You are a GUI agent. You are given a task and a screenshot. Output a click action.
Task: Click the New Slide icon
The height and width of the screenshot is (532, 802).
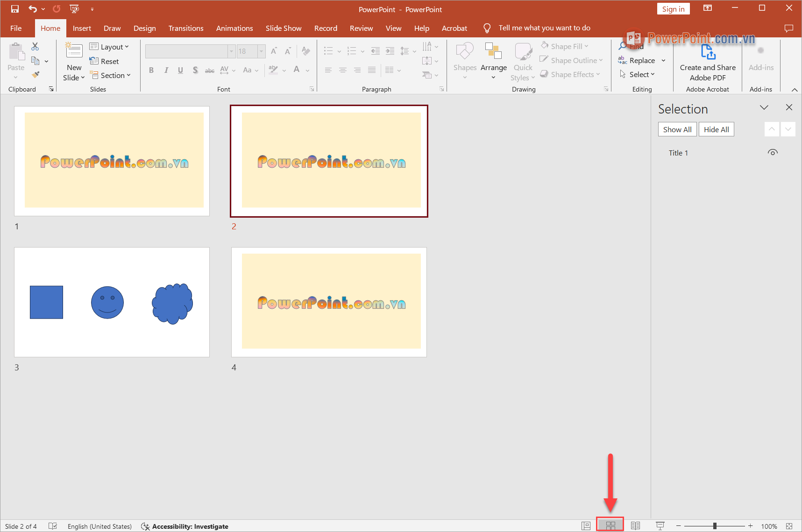[74, 50]
